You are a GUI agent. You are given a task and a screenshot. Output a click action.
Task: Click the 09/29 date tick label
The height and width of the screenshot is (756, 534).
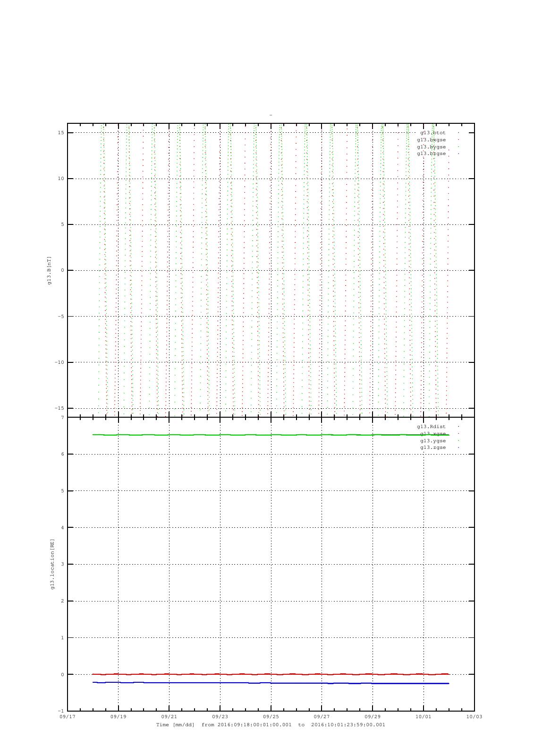[x=373, y=716]
